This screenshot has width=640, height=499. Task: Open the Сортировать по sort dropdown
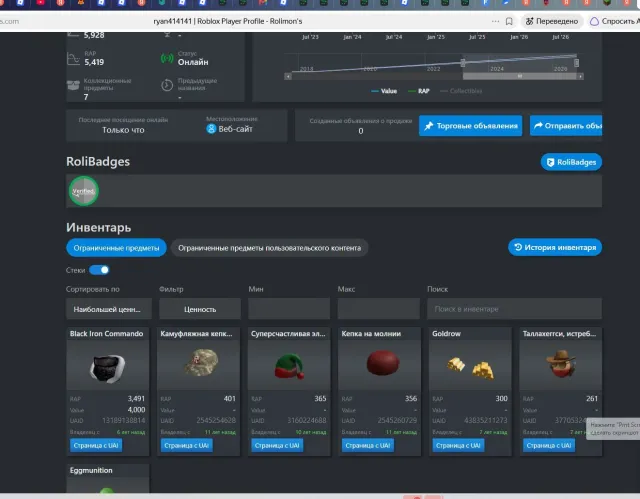(109, 309)
